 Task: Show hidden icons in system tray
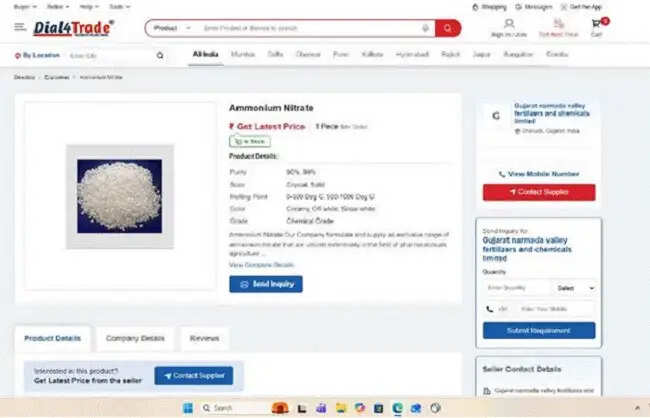coord(637,408)
